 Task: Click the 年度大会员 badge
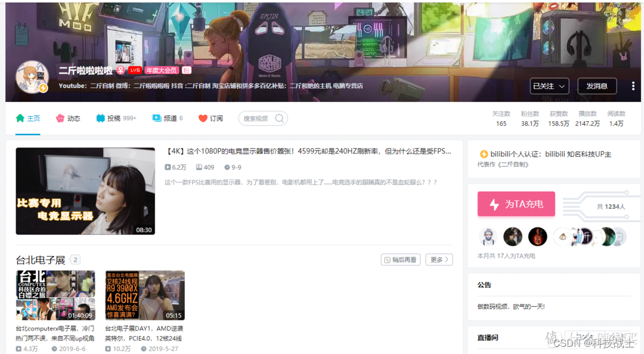coord(162,70)
